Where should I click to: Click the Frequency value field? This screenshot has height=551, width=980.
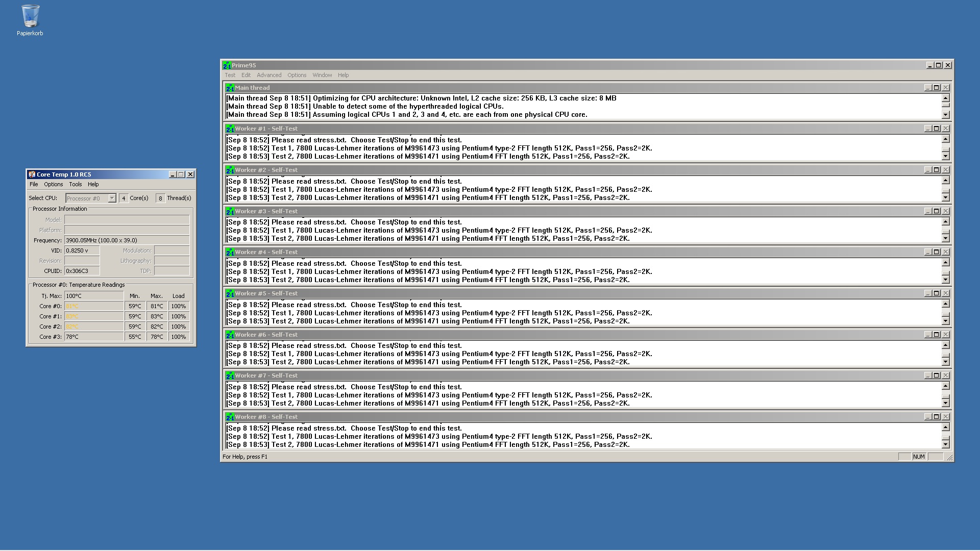tap(127, 240)
